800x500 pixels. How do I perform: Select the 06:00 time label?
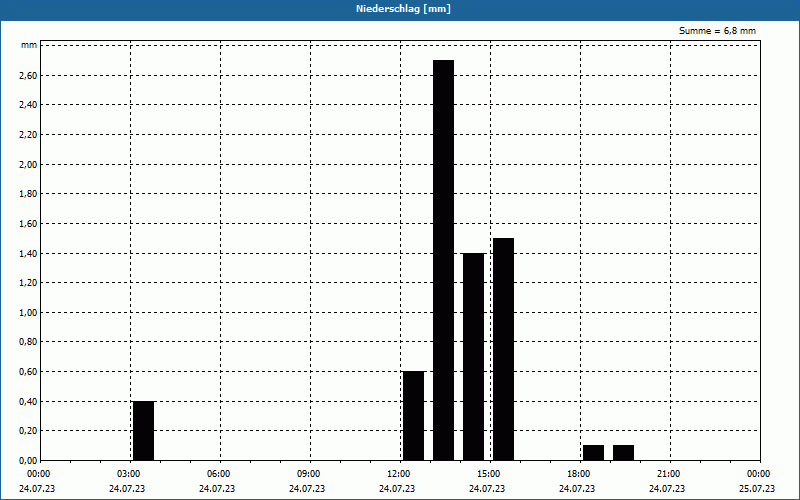[x=219, y=474]
